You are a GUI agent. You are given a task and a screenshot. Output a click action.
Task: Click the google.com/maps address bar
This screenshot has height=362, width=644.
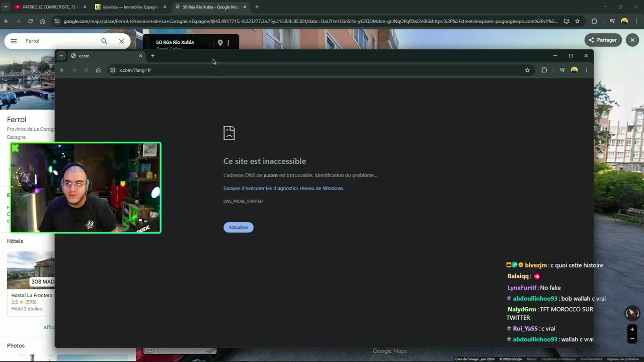[310, 21]
